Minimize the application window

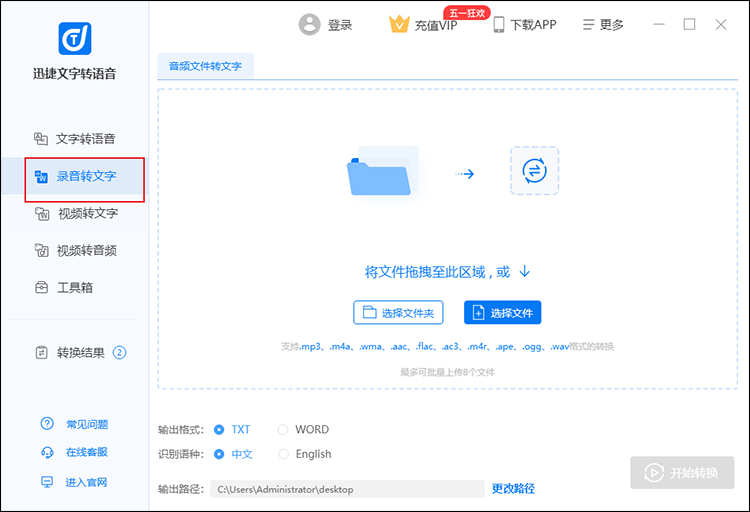click(x=659, y=24)
